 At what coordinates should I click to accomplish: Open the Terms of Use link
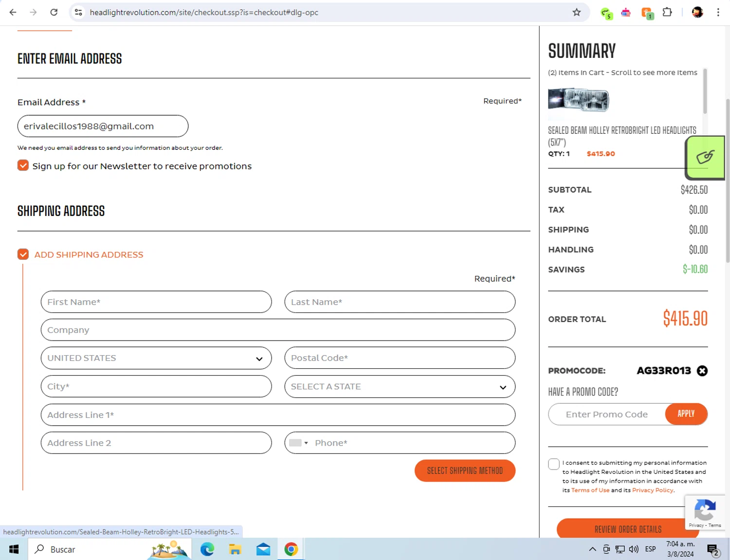click(590, 490)
